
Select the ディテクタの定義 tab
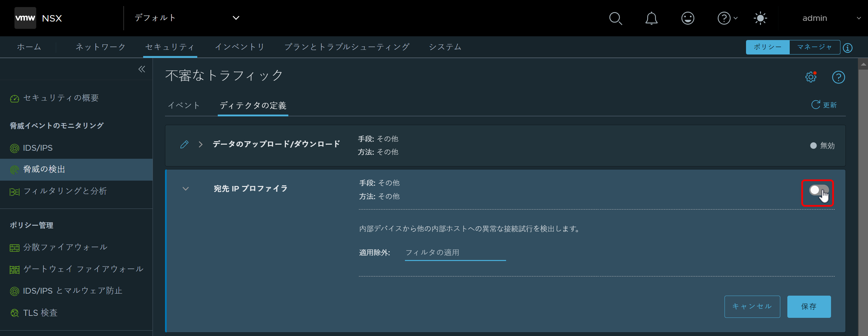[253, 105]
